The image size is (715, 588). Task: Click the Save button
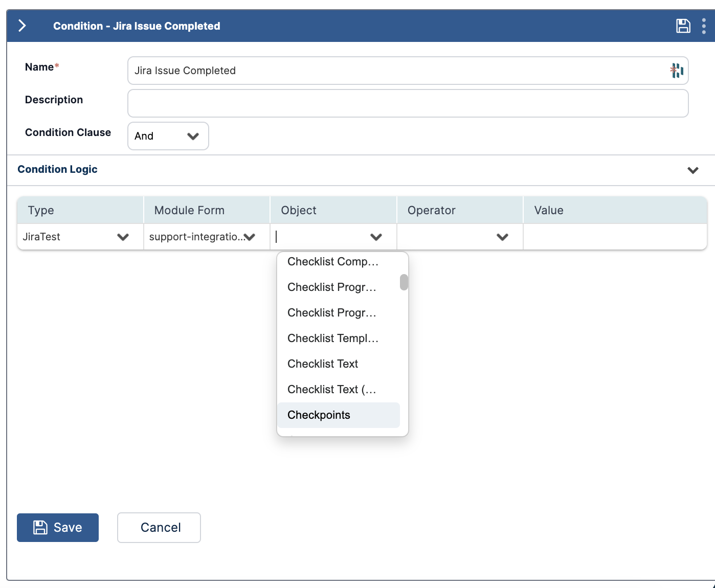click(x=58, y=528)
